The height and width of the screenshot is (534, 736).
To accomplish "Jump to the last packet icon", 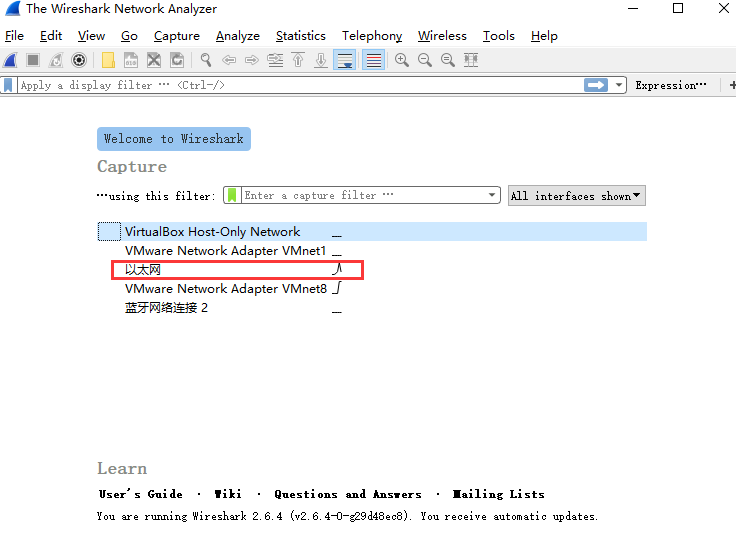I will pyautogui.click(x=321, y=60).
